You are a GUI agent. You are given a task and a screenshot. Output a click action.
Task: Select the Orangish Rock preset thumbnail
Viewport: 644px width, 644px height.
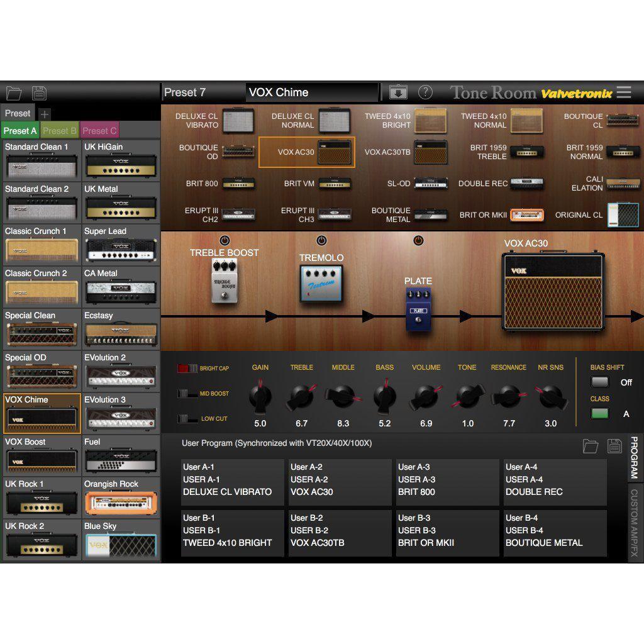(x=121, y=497)
